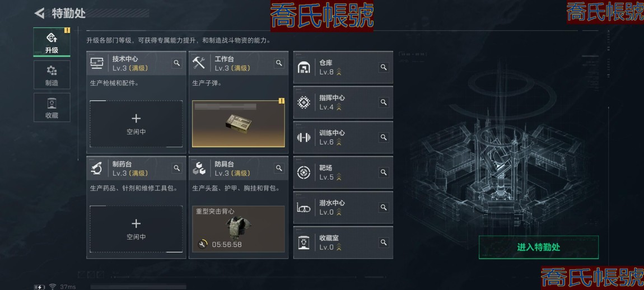Screen dimensions: 644x290
Task: Open the magnifier on 技术中心 card
Action: [x=176, y=63]
